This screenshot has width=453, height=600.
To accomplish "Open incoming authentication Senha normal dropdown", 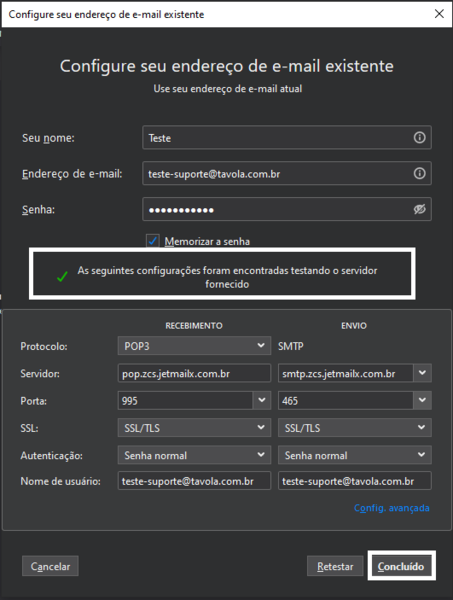I will click(194, 455).
